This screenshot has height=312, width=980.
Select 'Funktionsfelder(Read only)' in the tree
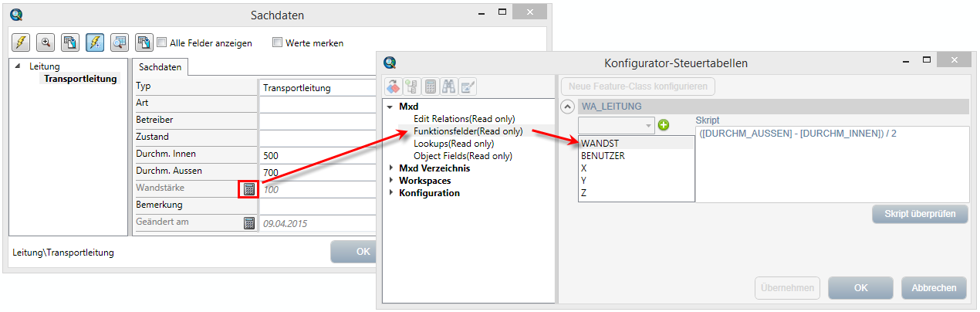coord(468,131)
